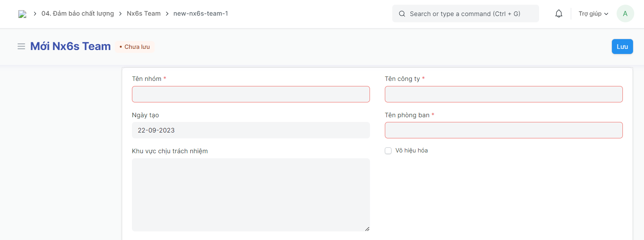Open the notifications bell
The height and width of the screenshot is (240, 644).
(559, 14)
